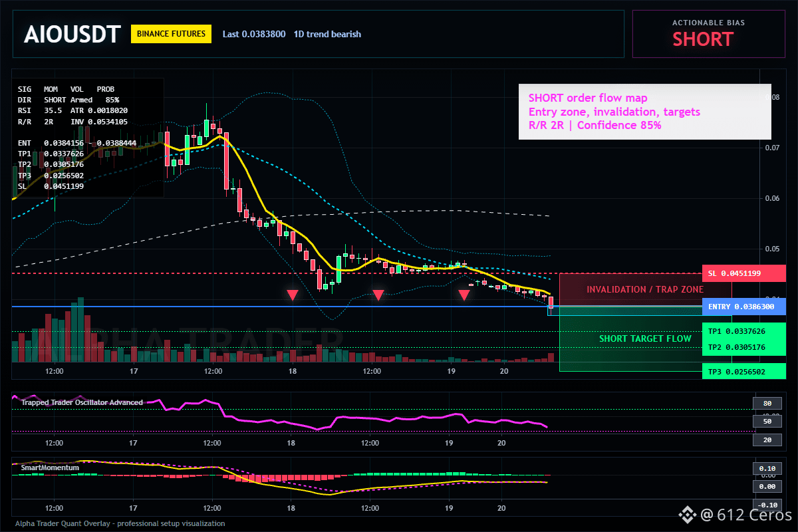Click the BINANCE FUTURES yellow badge
798x532 pixels.
[x=172, y=34]
